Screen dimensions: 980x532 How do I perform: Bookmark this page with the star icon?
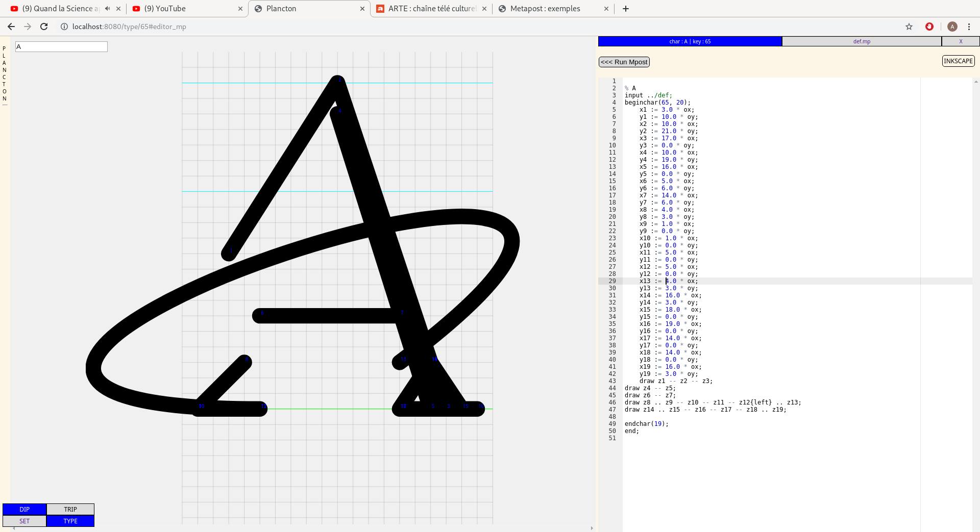[x=909, y=27]
